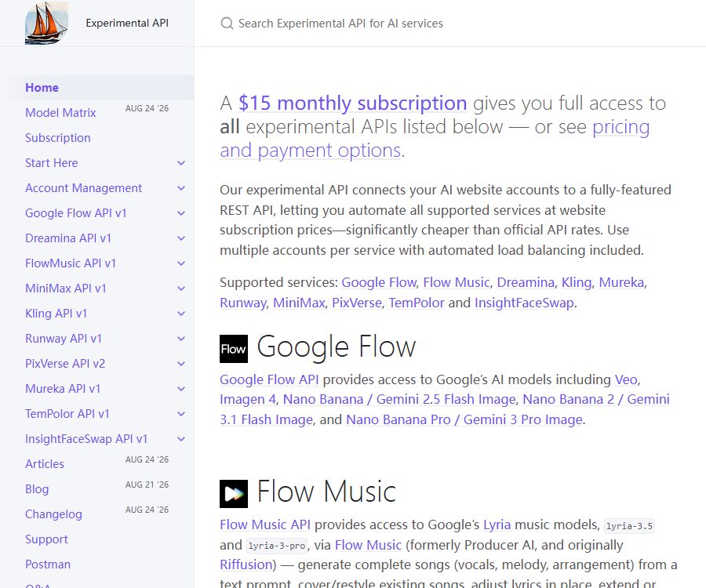Click Kling in supported services
The height and width of the screenshot is (588, 706).
(x=577, y=282)
